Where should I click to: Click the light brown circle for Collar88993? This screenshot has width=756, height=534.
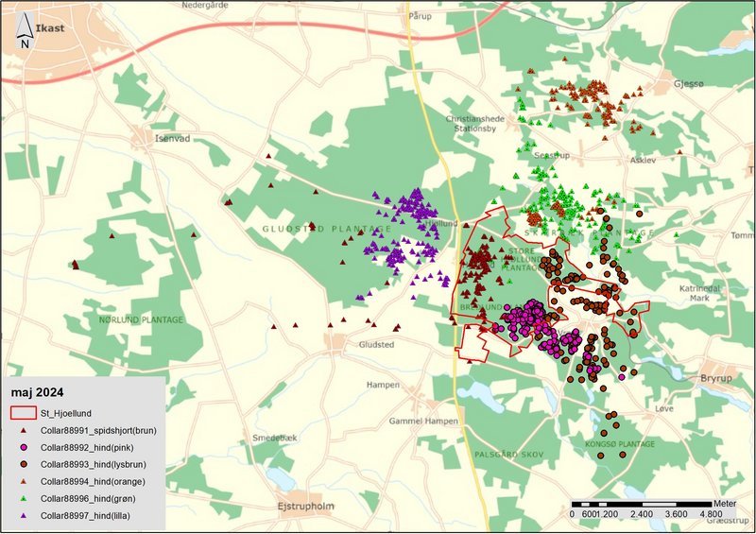pyautogui.click(x=23, y=464)
